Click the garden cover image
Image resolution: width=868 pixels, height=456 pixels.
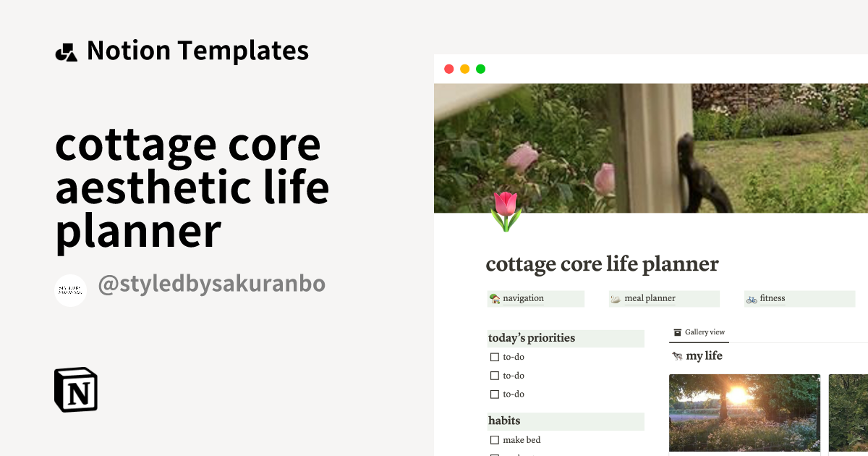pyautogui.click(x=651, y=145)
